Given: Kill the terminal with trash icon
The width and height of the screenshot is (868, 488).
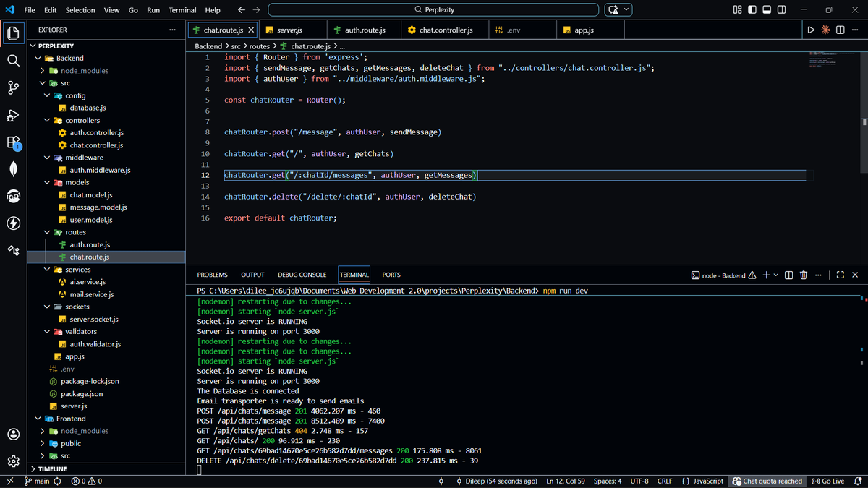Looking at the screenshot, I should (x=804, y=275).
